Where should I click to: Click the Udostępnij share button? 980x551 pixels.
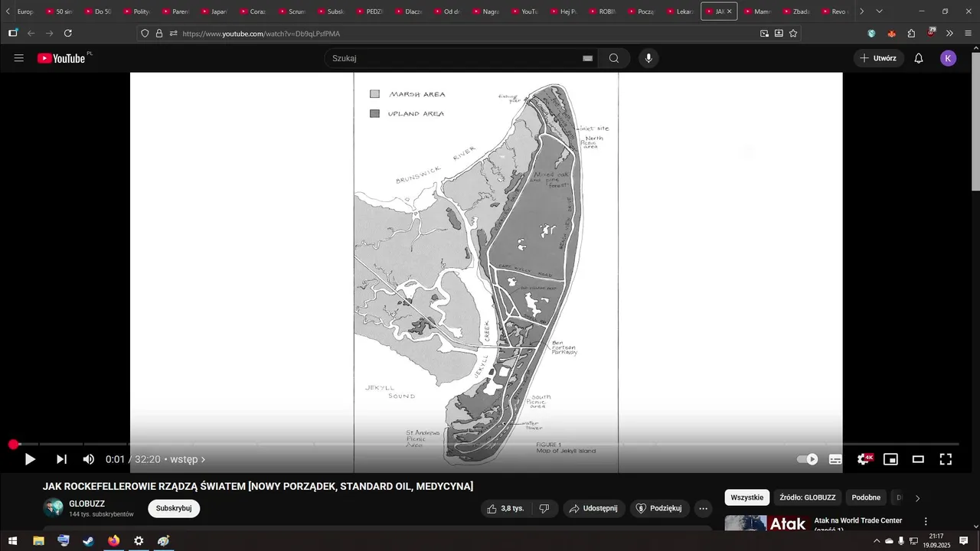pos(594,508)
